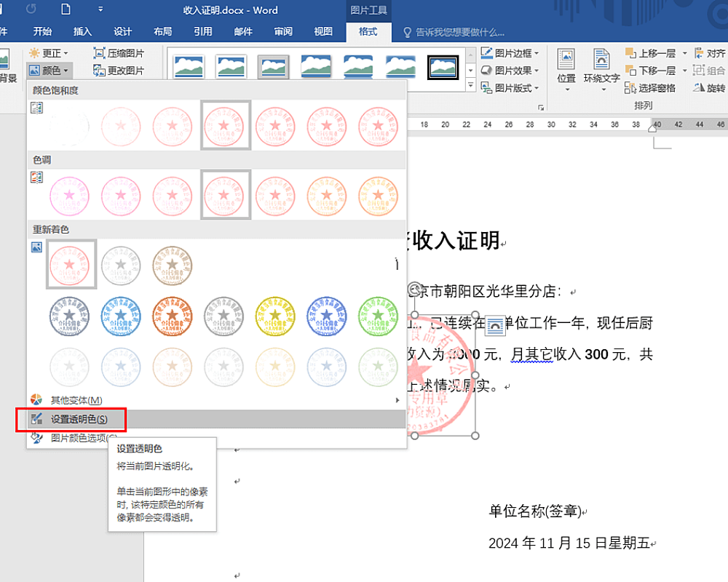Click 选择窗格 (Selection Pane) icon

click(630, 88)
